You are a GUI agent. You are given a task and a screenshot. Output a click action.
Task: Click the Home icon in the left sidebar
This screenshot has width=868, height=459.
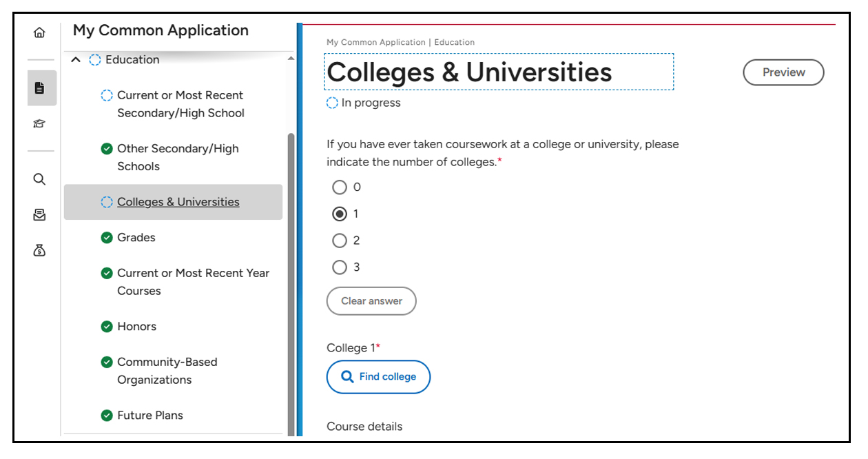coord(39,32)
